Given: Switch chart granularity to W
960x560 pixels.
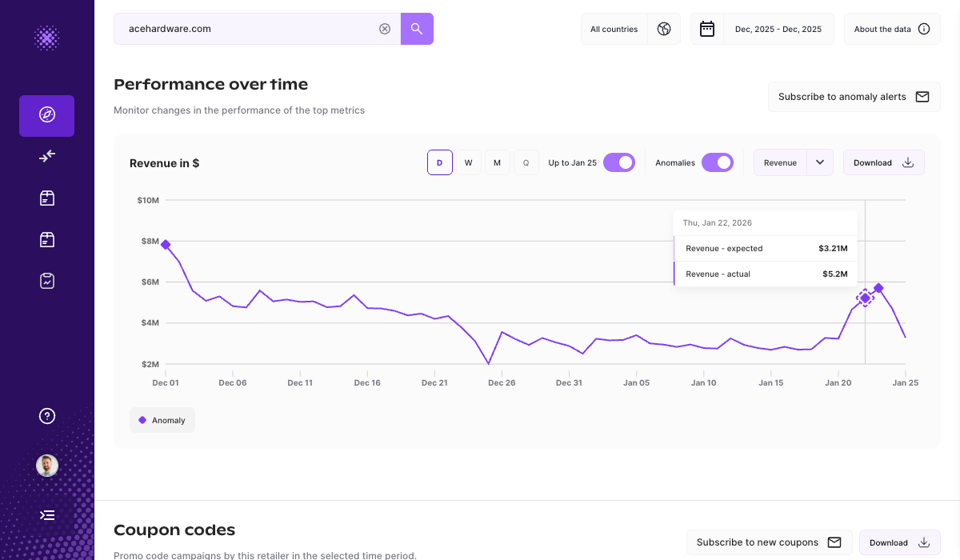Looking at the screenshot, I should tap(469, 162).
